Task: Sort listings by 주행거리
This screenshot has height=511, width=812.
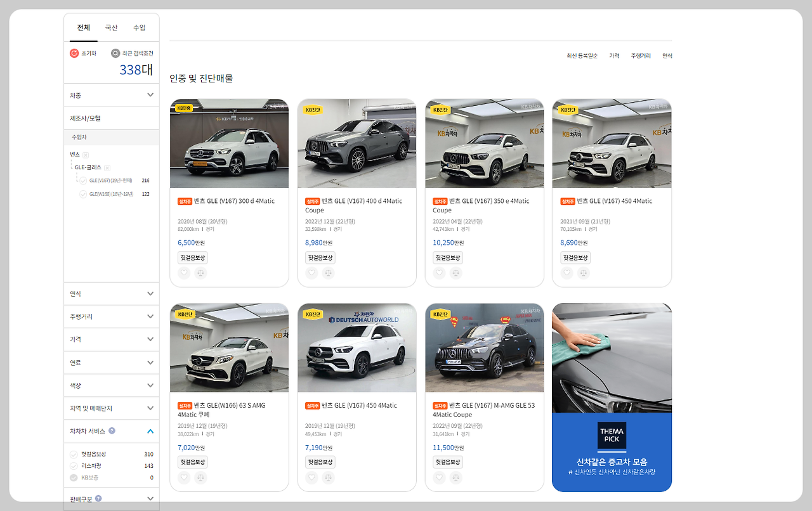Action: pyautogui.click(x=641, y=56)
